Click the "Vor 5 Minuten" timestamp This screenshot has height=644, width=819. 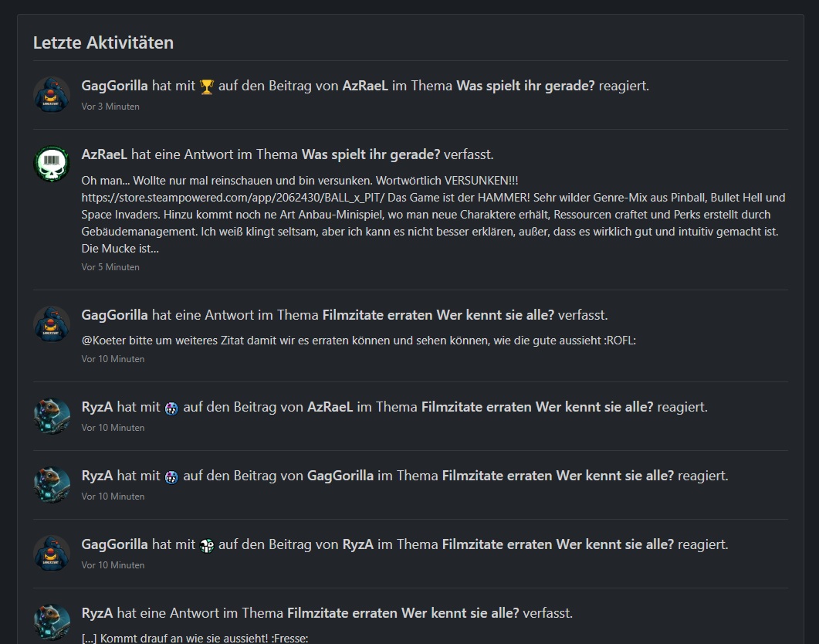(x=110, y=267)
